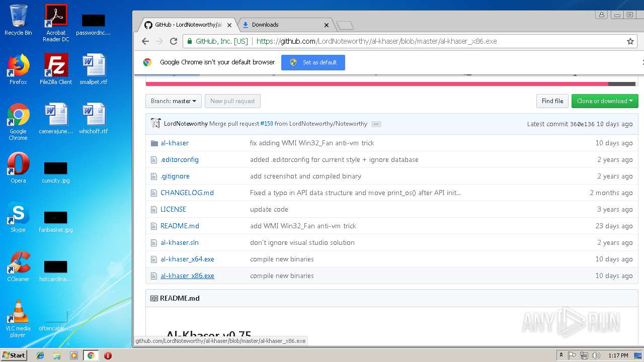Select the fanbasket.jpg file
The image size is (644, 362).
(x=56, y=221)
